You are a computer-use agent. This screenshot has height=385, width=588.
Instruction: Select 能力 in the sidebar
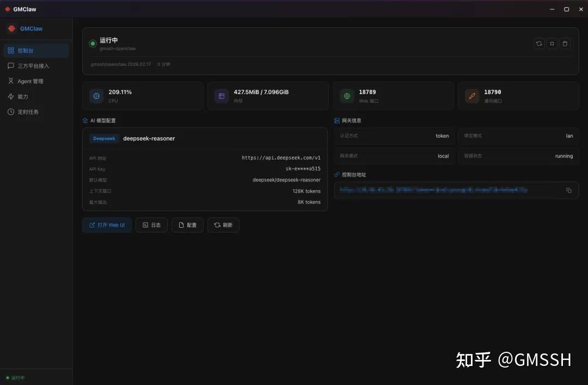[x=36, y=97]
